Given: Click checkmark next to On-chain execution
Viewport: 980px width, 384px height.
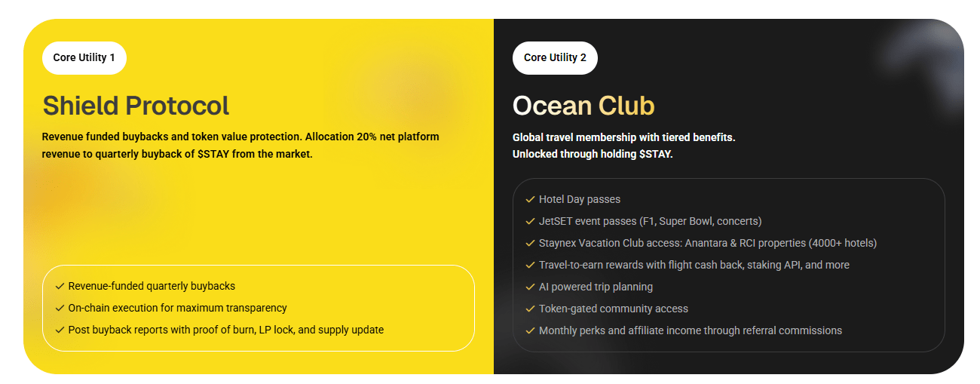Looking at the screenshot, I should (60, 308).
